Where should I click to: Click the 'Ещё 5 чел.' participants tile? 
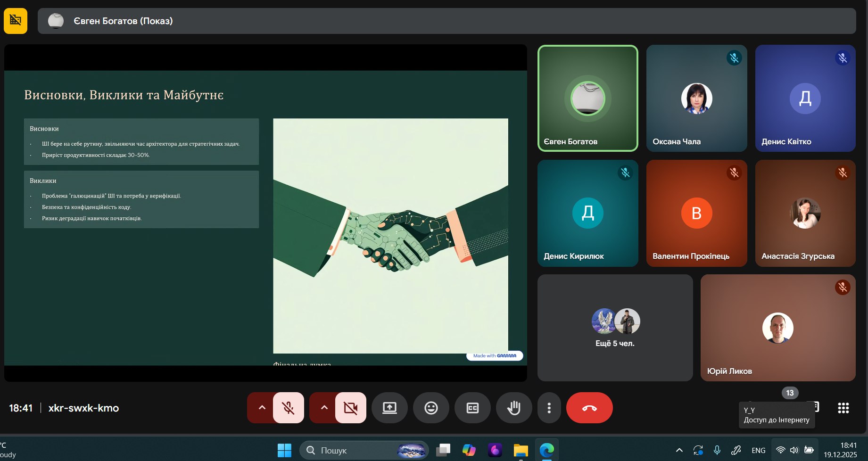point(615,328)
